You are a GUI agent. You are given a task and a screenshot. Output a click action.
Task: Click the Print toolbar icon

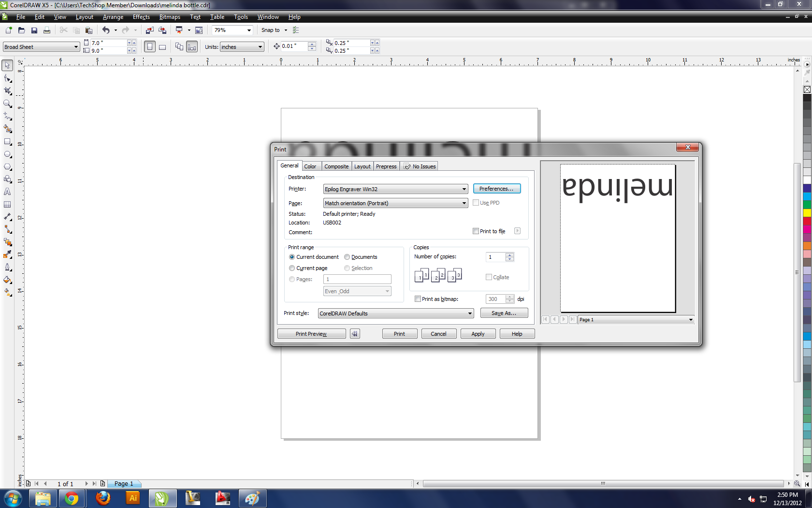pos(47,30)
